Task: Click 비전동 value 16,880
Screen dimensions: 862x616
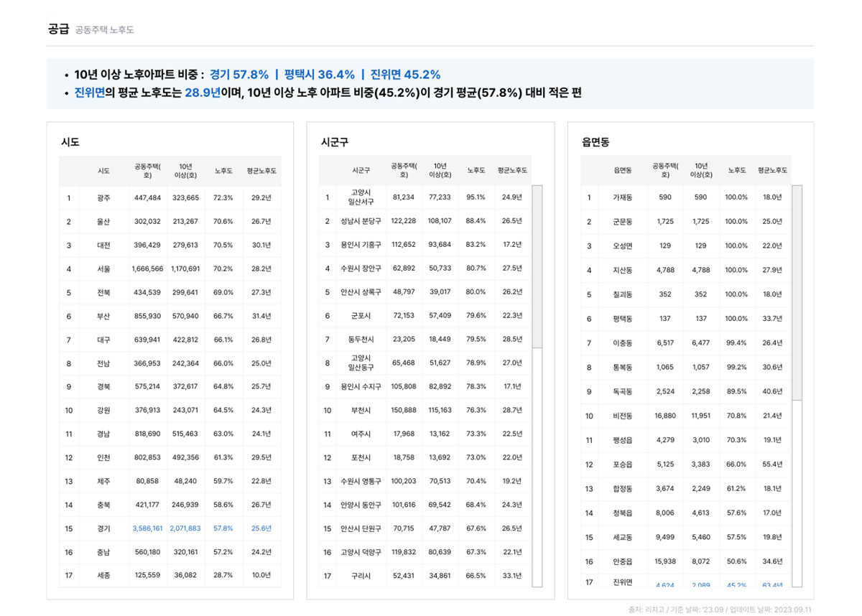Action: coord(665,416)
